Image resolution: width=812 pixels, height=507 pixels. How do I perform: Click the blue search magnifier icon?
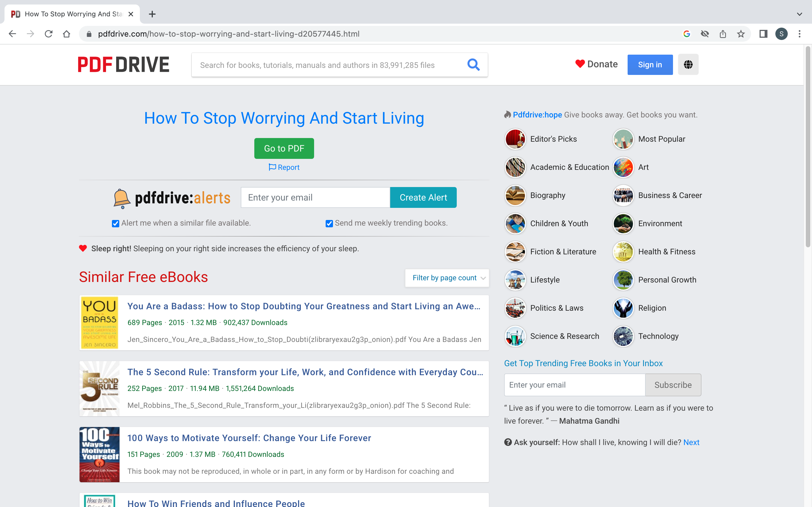tap(473, 65)
